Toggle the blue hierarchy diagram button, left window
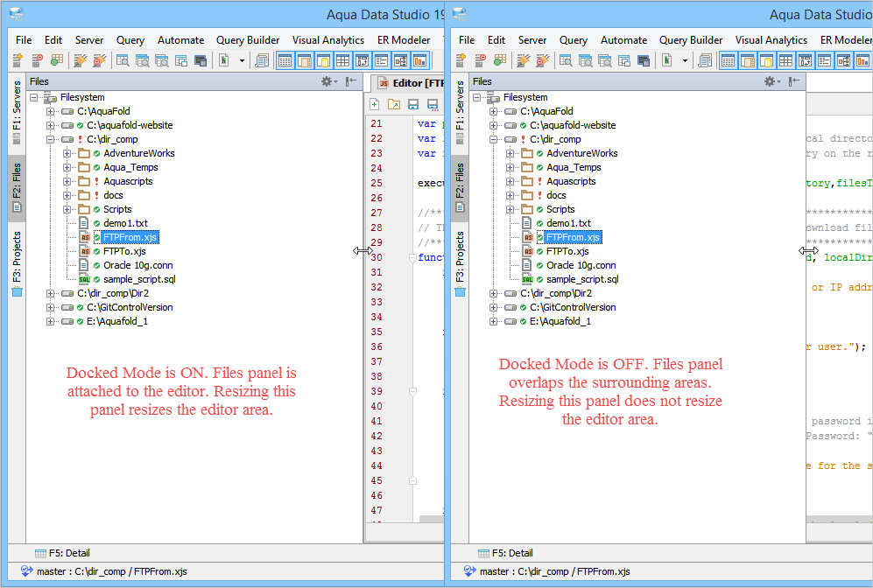873x588 pixels. (401, 60)
